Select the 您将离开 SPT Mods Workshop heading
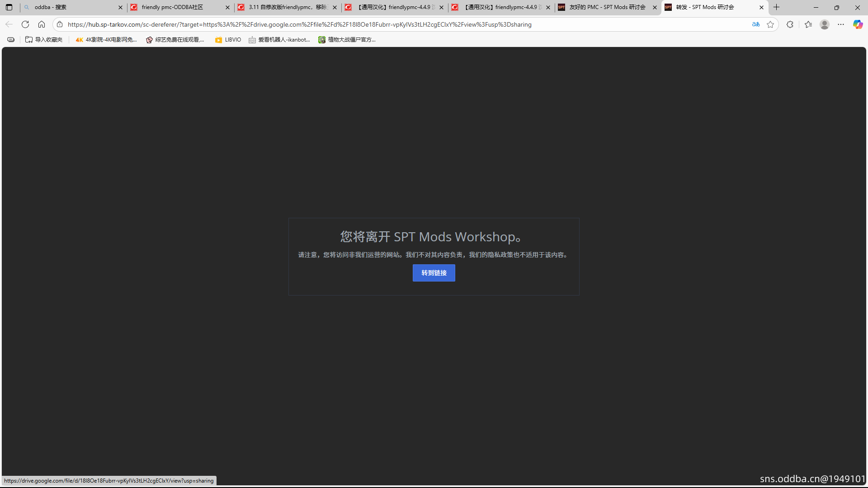This screenshot has height=488, width=868. pyautogui.click(x=432, y=237)
